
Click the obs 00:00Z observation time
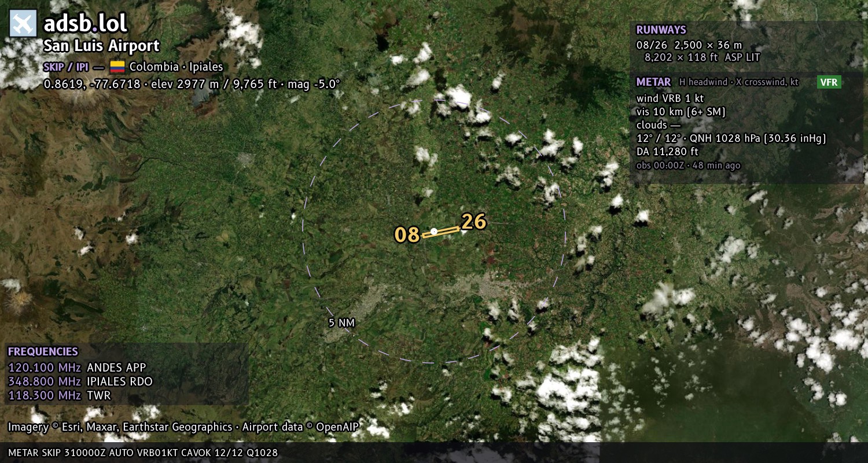tap(688, 166)
